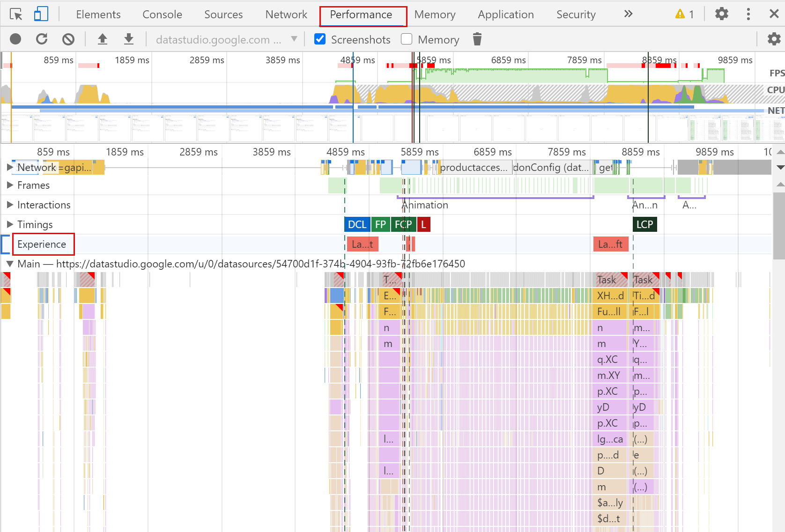Open the Console tab
Viewport: 785px width, 532px height.
pyautogui.click(x=162, y=15)
